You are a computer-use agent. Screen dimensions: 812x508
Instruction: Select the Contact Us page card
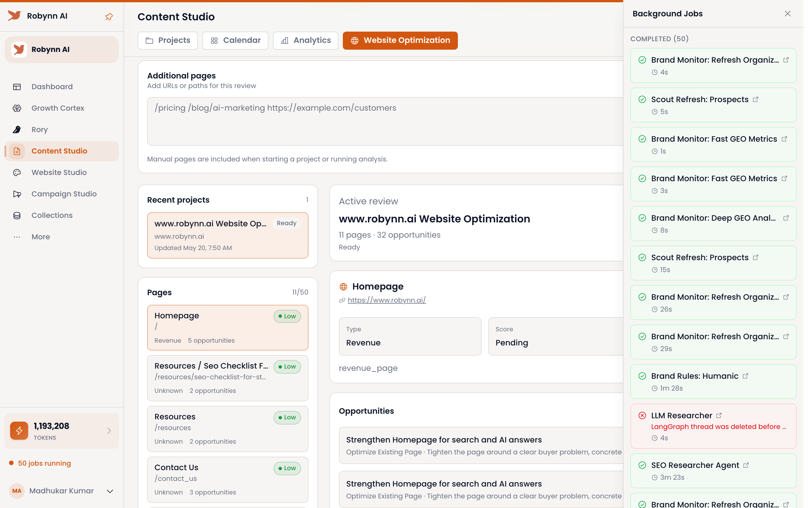pyautogui.click(x=228, y=479)
